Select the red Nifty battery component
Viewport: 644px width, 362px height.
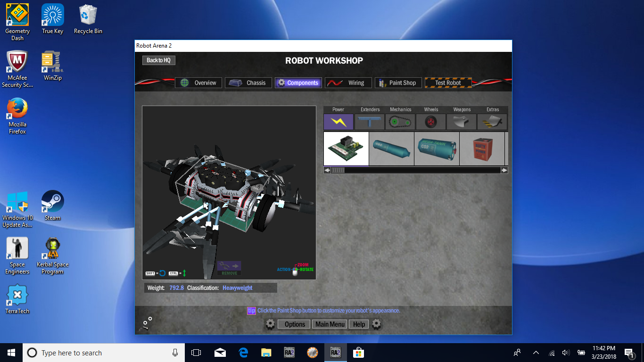tap(481, 149)
